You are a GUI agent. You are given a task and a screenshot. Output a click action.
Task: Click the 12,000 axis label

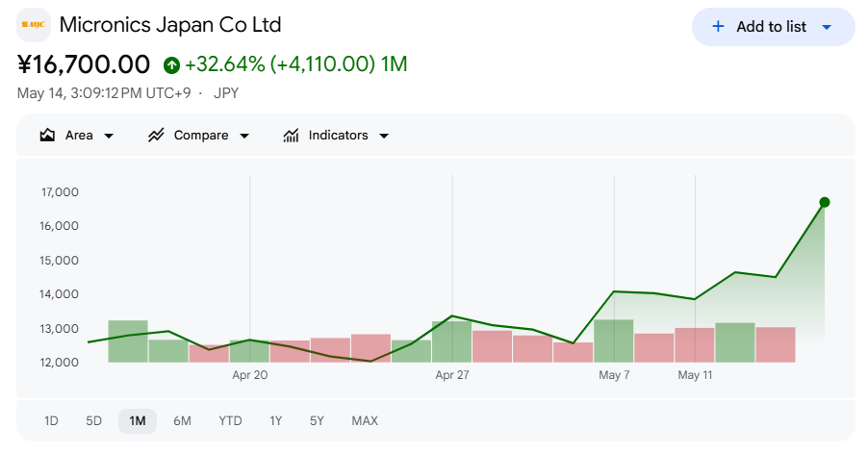(59, 363)
